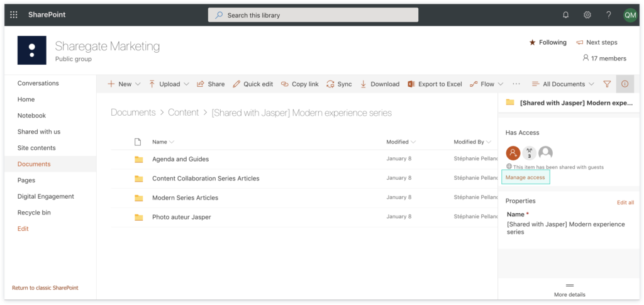
Task: Open the filter pane funnel icon
Action: (607, 84)
